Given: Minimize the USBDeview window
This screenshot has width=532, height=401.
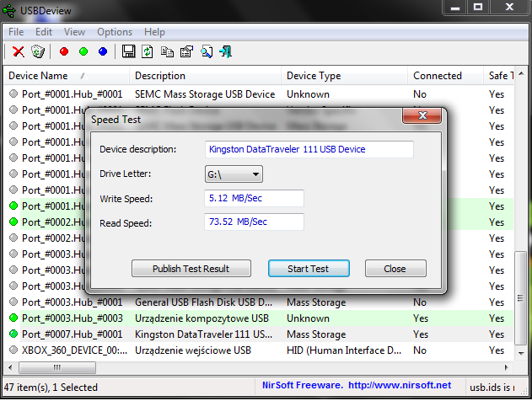Looking at the screenshot, I should [x=455, y=8].
